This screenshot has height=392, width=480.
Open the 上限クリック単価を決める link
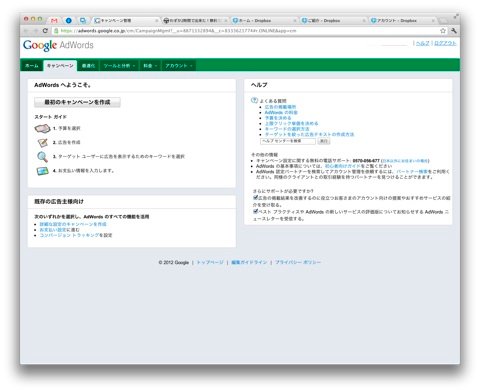coord(291,123)
